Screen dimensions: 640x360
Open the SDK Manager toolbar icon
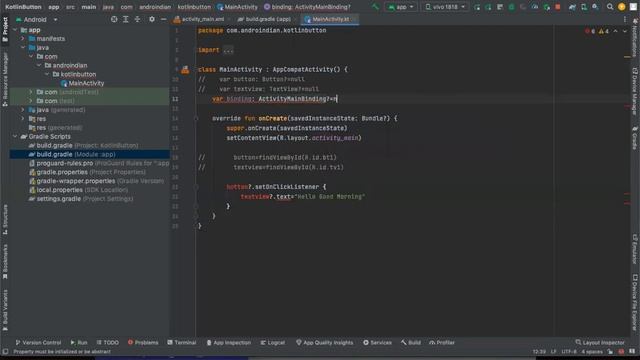595,7
